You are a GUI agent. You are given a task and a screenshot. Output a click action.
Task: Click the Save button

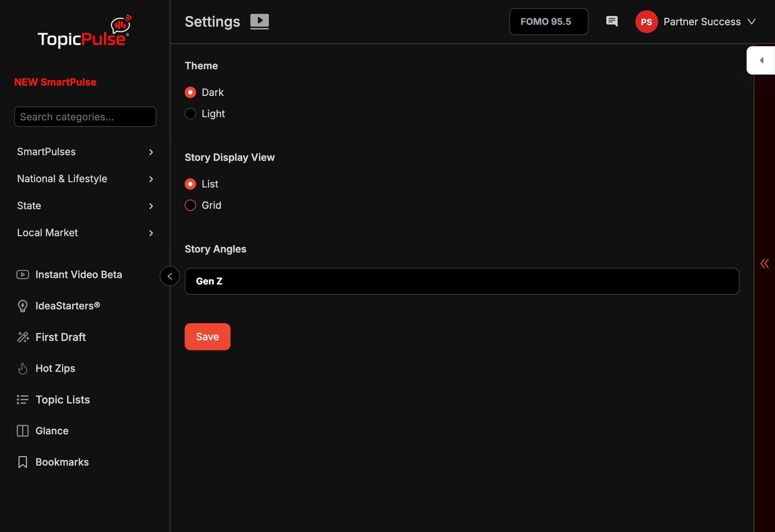point(207,337)
